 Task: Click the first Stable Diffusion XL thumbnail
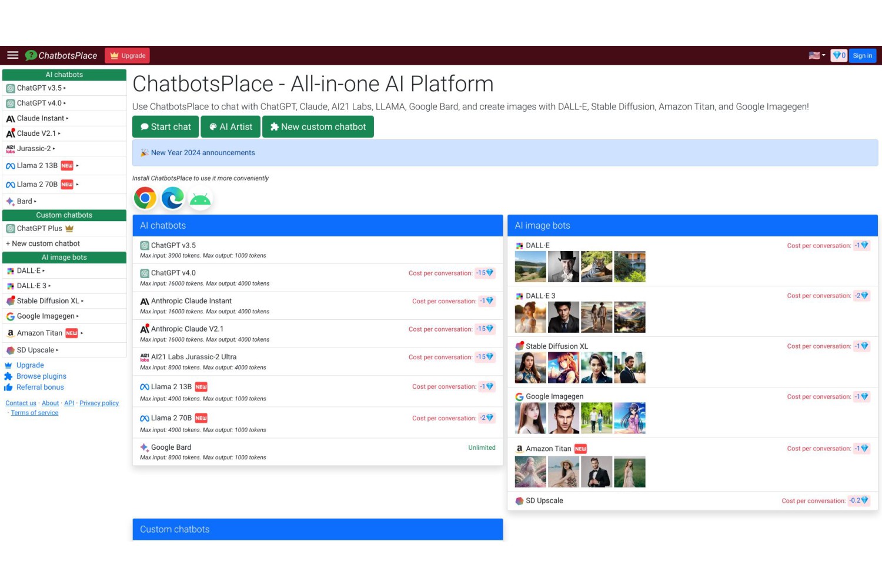530,367
